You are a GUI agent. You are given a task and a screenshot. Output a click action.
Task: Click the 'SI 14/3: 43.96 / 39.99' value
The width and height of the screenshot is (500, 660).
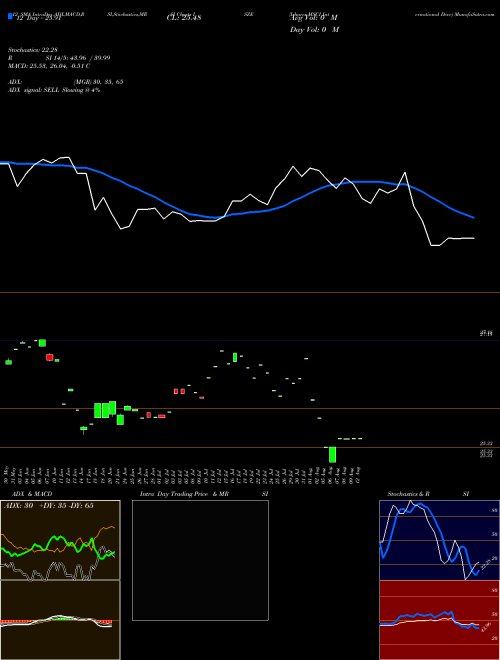78,58
